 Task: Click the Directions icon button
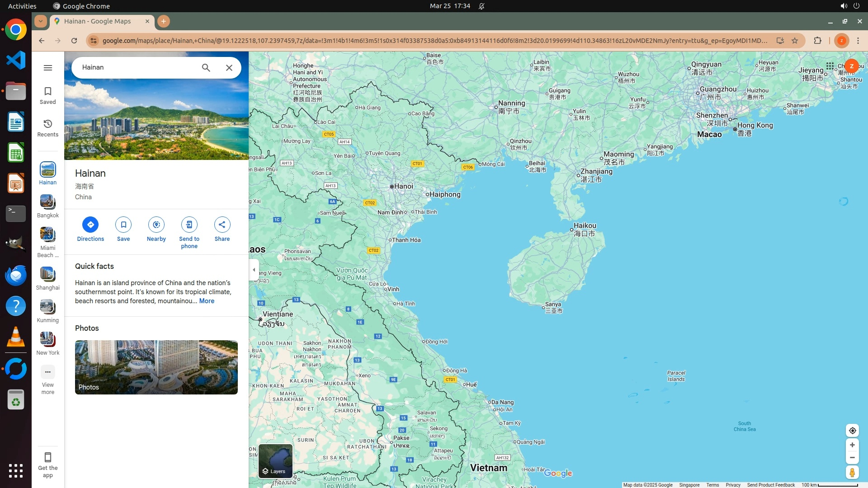tap(90, 225)
